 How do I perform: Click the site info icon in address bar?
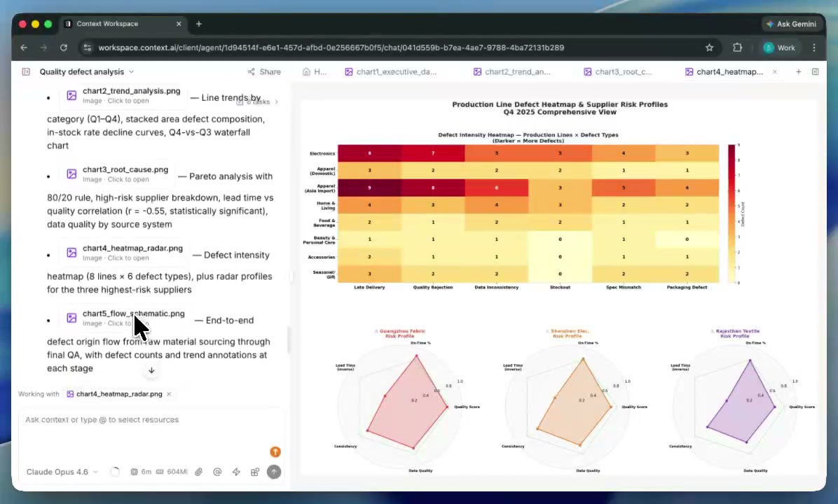[x=87, y=48]
